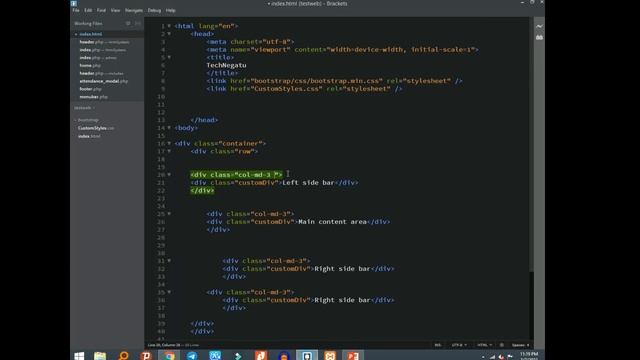Open footer.php in Working Files
The height and width of the screenshot is (360, 640).
point(90,89)
